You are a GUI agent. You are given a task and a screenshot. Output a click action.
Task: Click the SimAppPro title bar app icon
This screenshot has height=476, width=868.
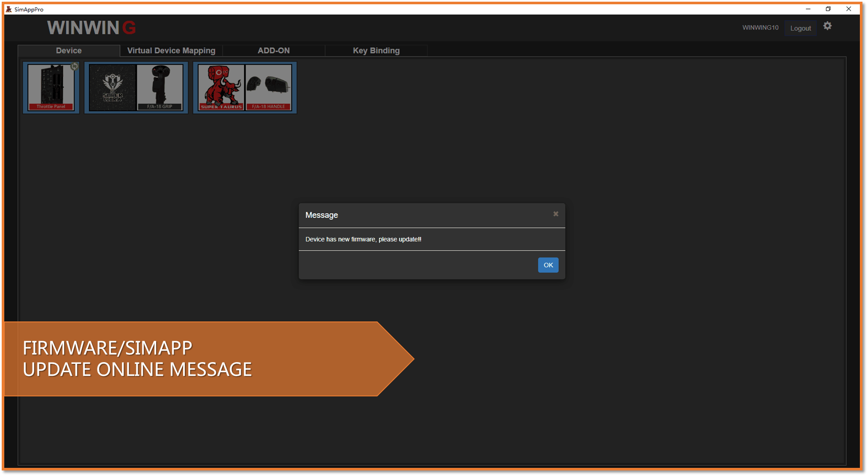click(x=9, y=9)
